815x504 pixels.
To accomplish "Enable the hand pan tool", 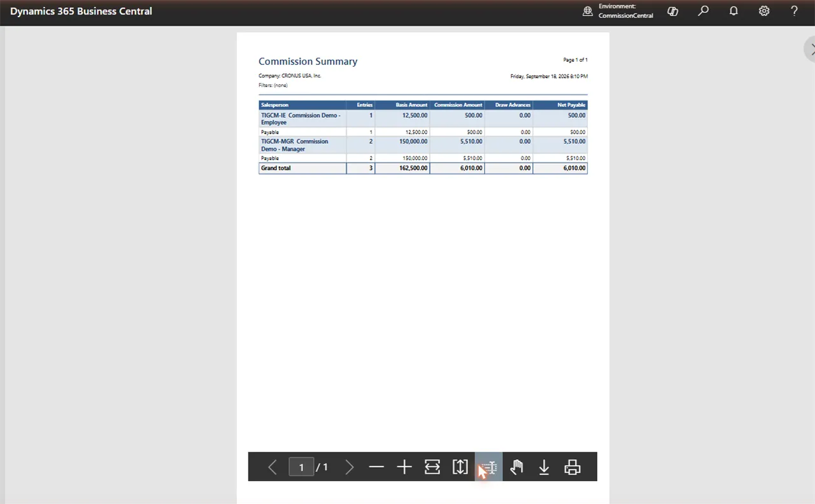I will (x=516, y=467).
